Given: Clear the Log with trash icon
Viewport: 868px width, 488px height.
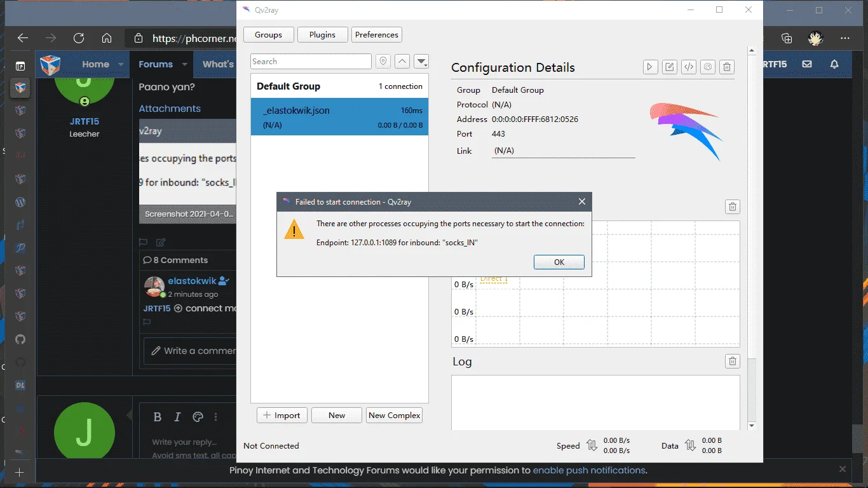Looking at the screenshot, I should tap(733, 361).
